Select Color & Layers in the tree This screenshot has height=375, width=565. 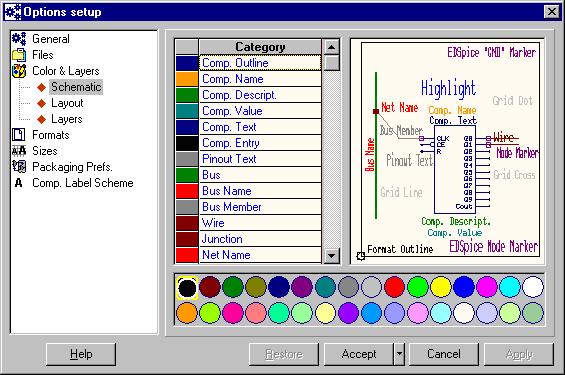(x=66, y=71)
